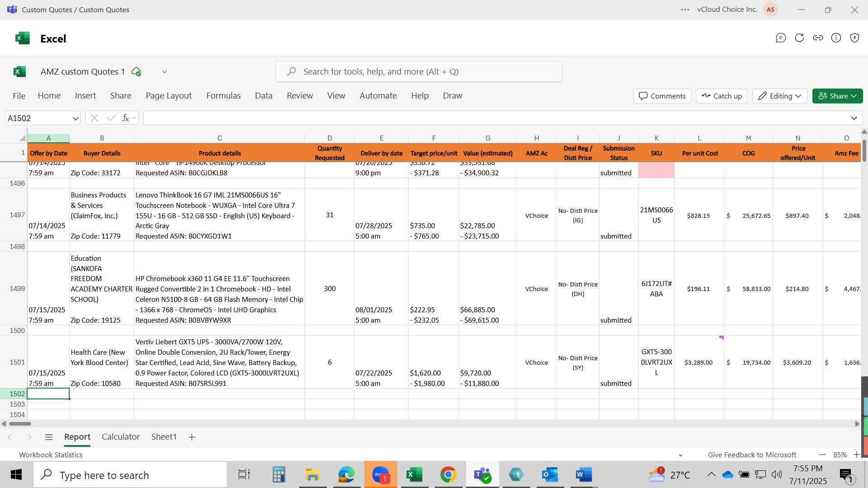Expand the function dropdown arrow beside fx
Image resolution: width=868 pixels, height=488 pixels.
coord(134,118)
